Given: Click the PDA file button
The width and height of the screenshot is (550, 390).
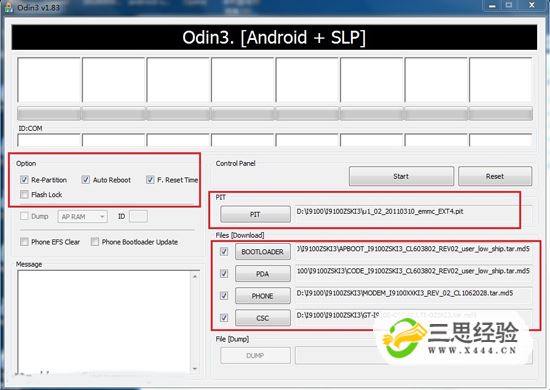Looking at the screenshot, I should [x=263, y=274].
